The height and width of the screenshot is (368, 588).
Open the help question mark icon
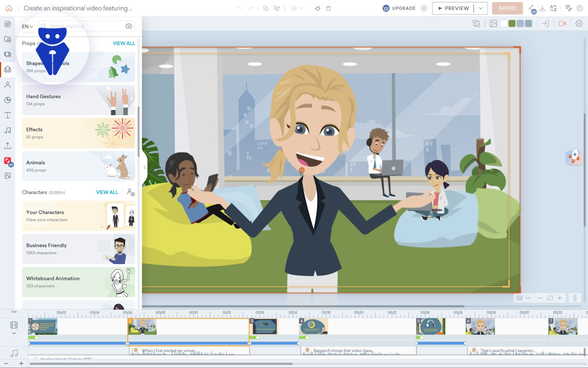click(580, 8)
